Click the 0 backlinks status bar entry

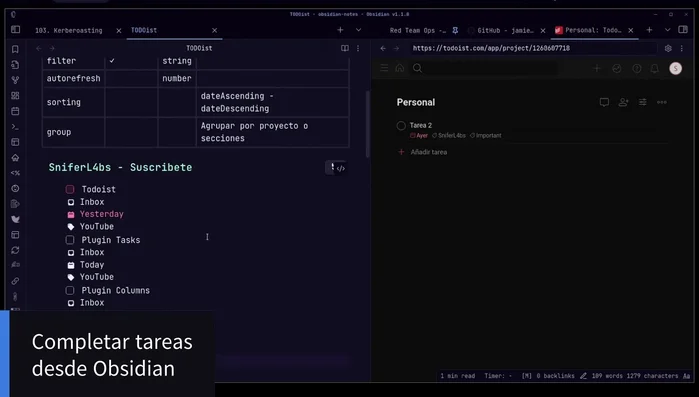click(555, 376)
